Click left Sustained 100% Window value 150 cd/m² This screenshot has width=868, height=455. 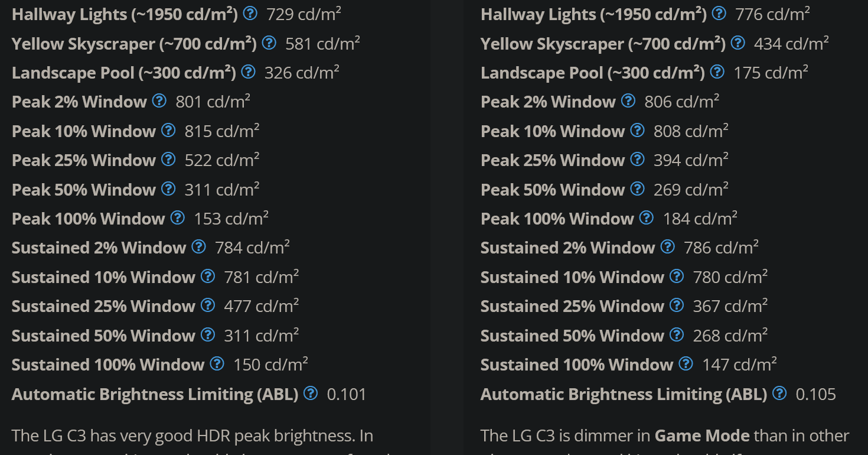(271, 365)
